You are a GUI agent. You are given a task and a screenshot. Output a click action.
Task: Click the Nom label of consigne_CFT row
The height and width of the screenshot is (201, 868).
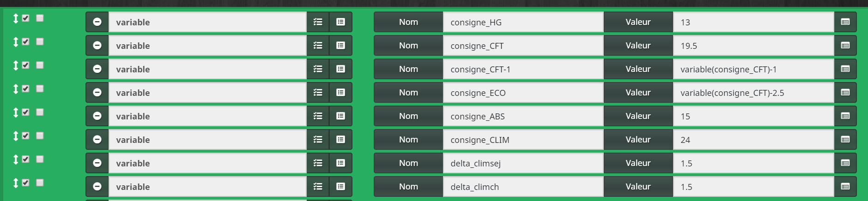pyautogui.click(x=408, y=46)
